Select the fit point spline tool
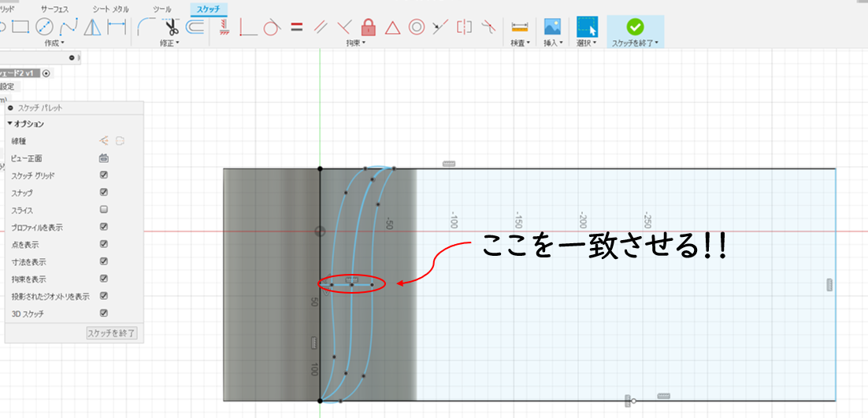This screenshot has height=418, width=868. coord(68,27)
